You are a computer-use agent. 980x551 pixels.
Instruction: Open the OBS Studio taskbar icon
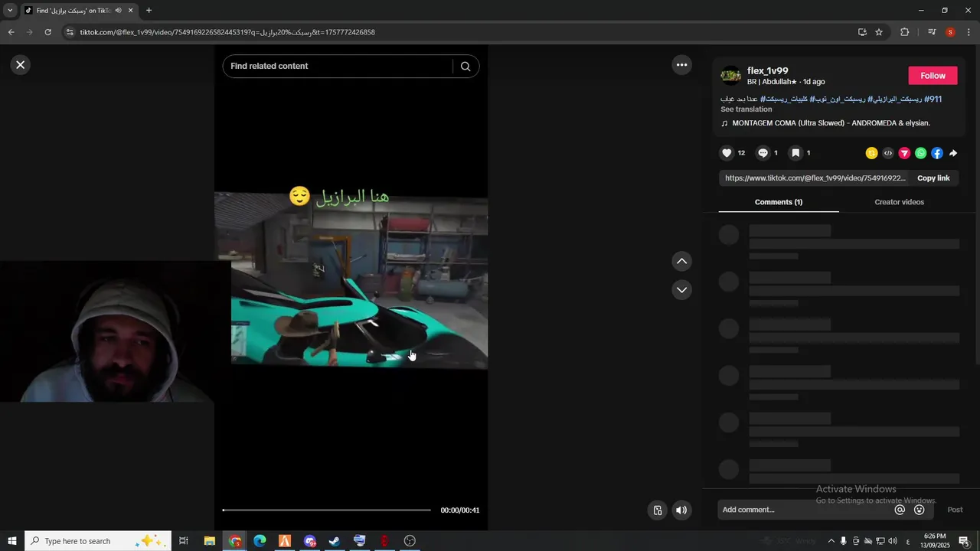410,541
